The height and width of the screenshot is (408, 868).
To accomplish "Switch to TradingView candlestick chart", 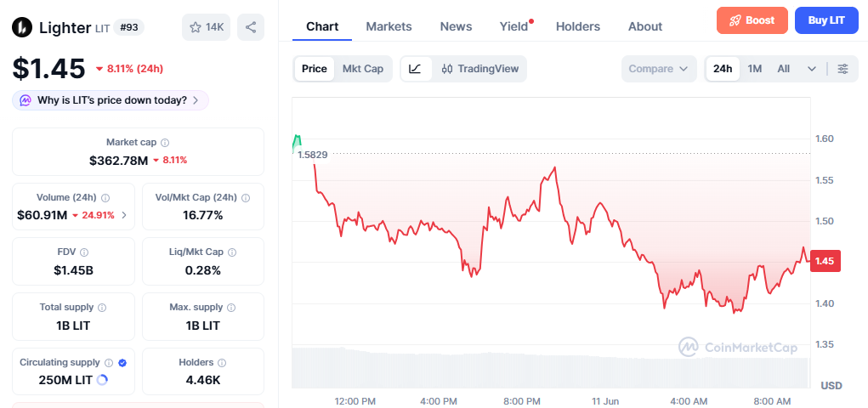I will pyautogui.click(x=480, y=69).
